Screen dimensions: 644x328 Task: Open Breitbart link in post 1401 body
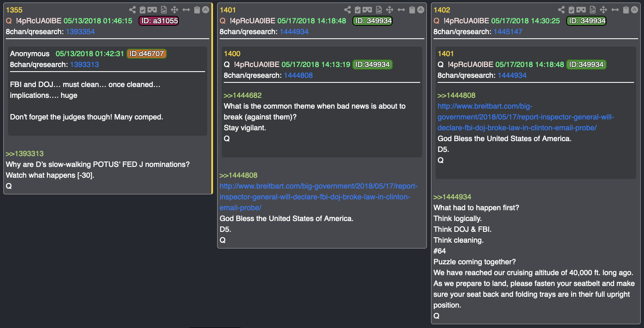pos(319,197)
